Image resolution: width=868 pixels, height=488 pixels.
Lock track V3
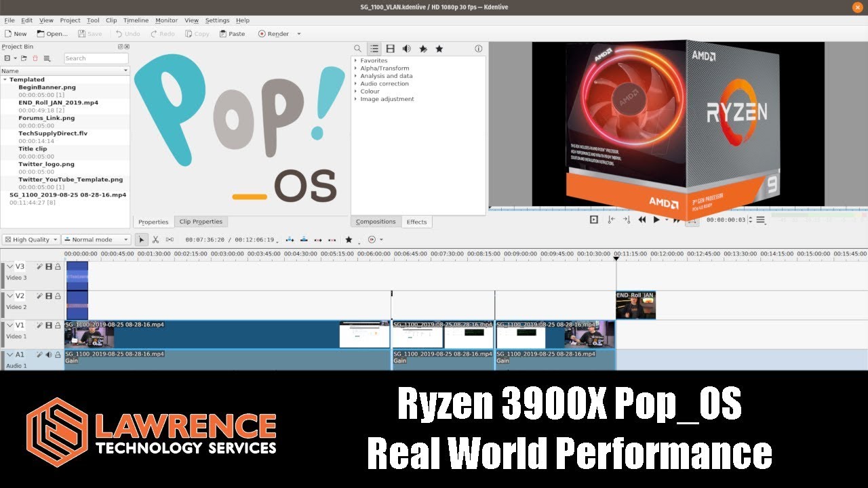[x=58, y=267]
